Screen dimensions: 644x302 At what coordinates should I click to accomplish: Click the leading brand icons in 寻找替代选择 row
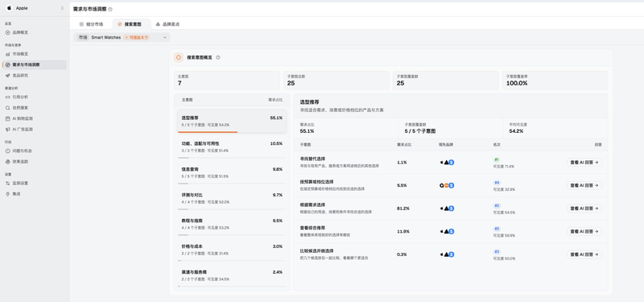447,163
